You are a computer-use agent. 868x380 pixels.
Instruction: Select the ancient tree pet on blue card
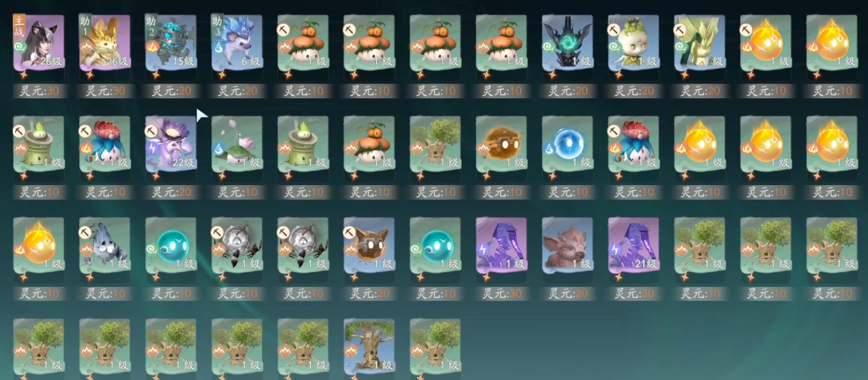coord(369,347)
